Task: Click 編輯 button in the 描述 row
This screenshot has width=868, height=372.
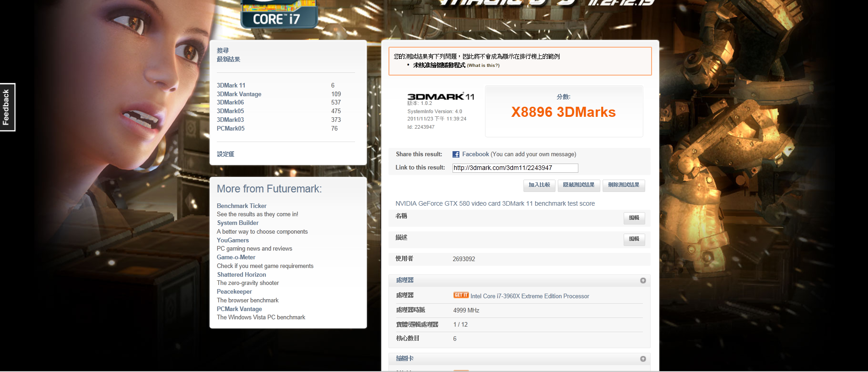Action: [634, 239]
